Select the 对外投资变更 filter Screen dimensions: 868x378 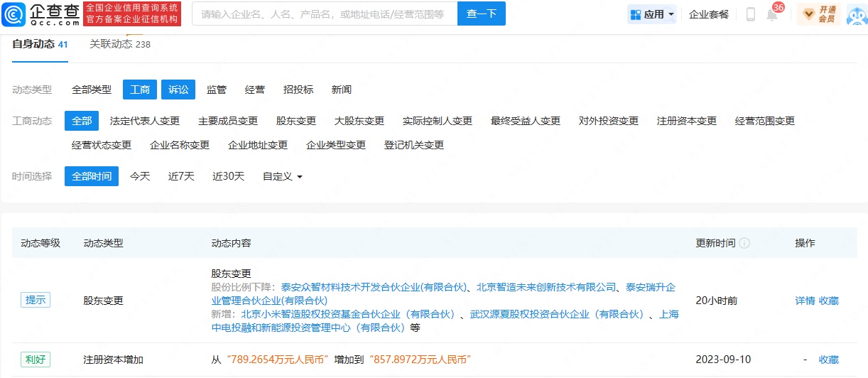(609, 121)
